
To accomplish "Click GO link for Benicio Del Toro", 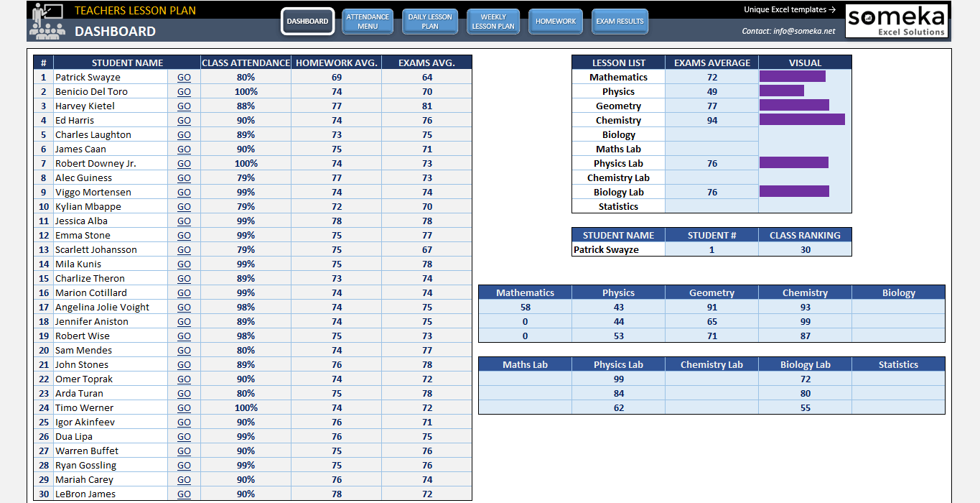I will [x=184, y=91].
